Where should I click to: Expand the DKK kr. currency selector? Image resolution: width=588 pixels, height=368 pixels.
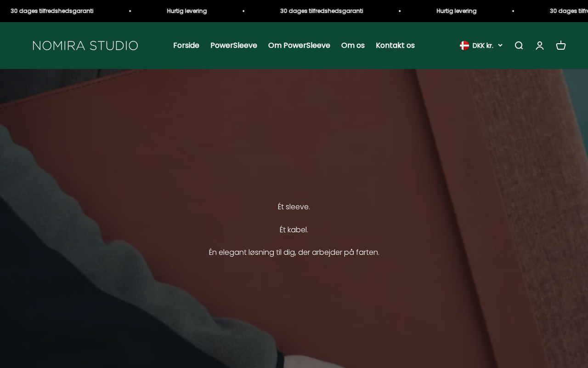pyautogui.click(x=481, y=46)
